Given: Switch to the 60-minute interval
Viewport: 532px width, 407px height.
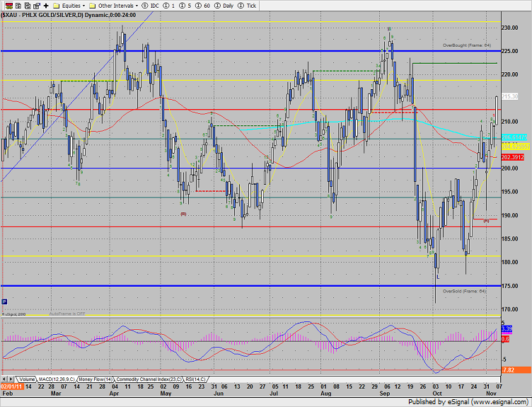Looking at the screenshot, I should pos(203,6).
